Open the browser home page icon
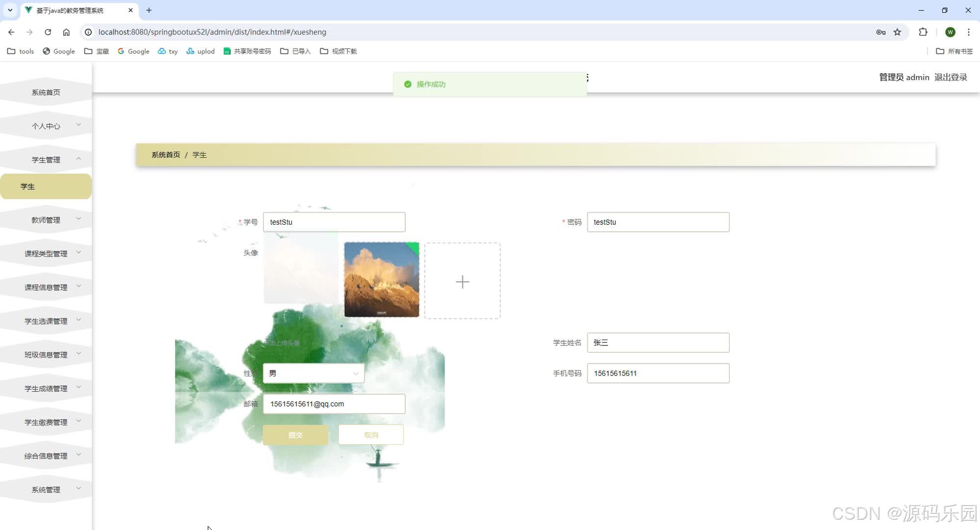 (66, 32)
